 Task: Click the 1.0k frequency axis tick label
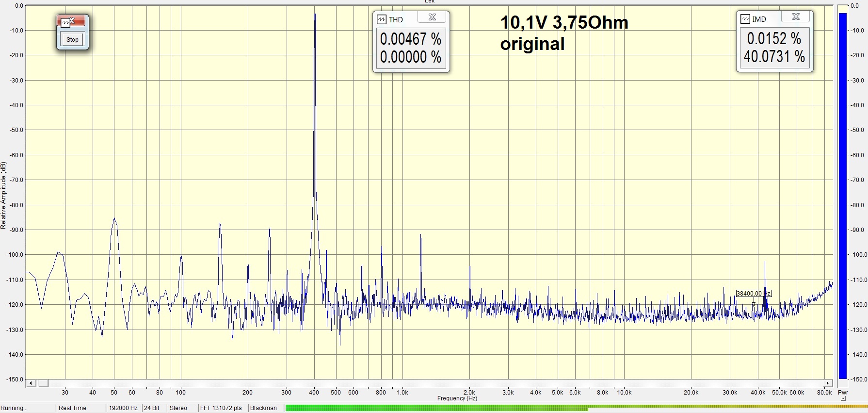(x=402, y=393)
